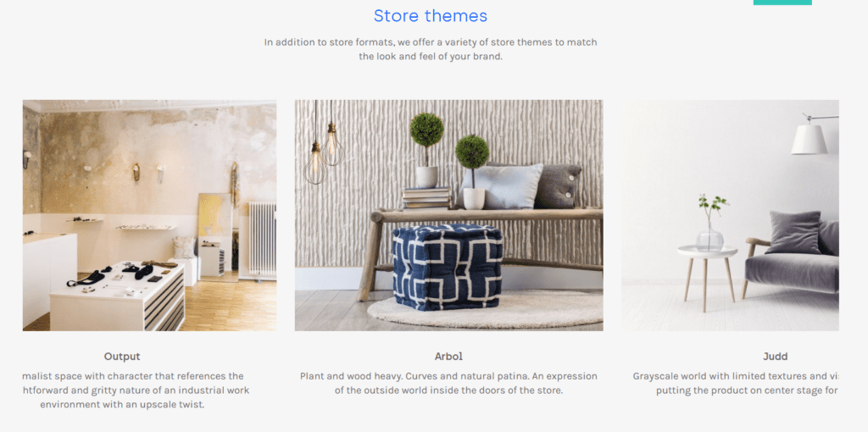Click the white display drawers in Output photo
This screenshot has width=868, height=432.
(117, 296)
